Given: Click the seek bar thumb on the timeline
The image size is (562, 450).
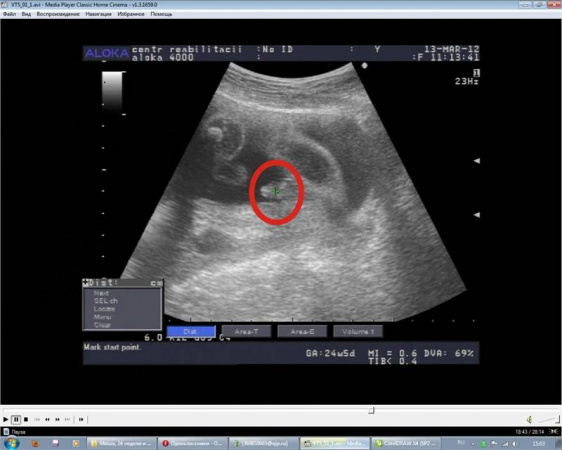Looking at the screenshot, I should [x=372, y=410].
